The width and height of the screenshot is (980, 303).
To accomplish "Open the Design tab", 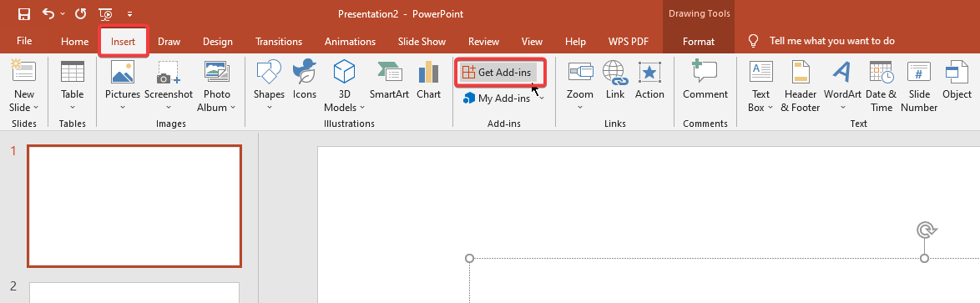I will [218, 42].
